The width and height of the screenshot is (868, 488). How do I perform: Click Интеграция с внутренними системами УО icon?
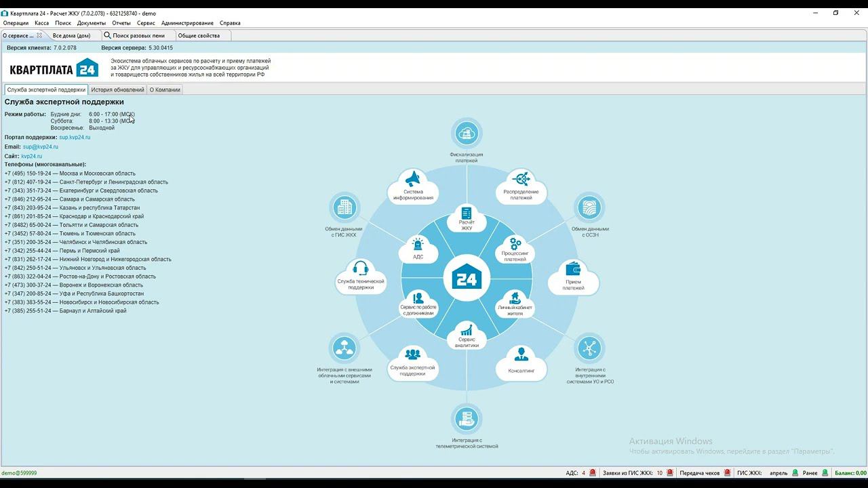click(589, 349)
